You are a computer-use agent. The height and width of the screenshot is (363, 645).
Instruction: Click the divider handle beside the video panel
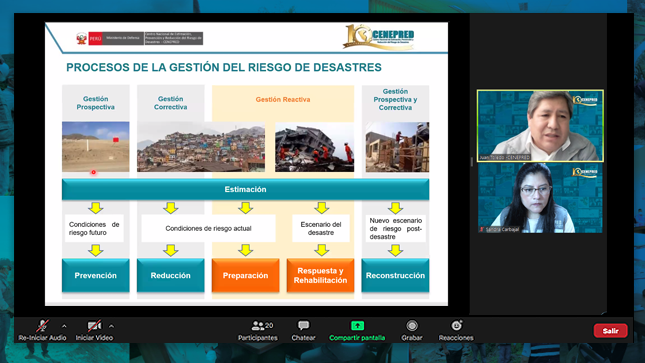point(472,162)
